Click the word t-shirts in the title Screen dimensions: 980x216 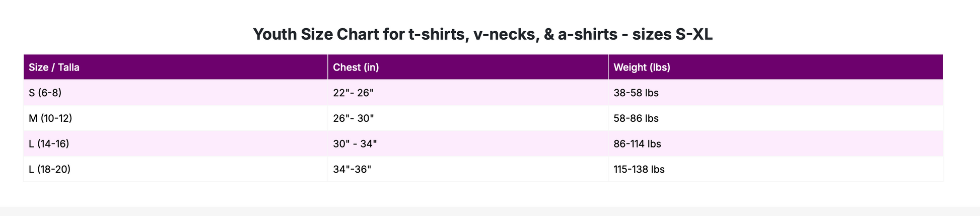(x=437, y=34)
